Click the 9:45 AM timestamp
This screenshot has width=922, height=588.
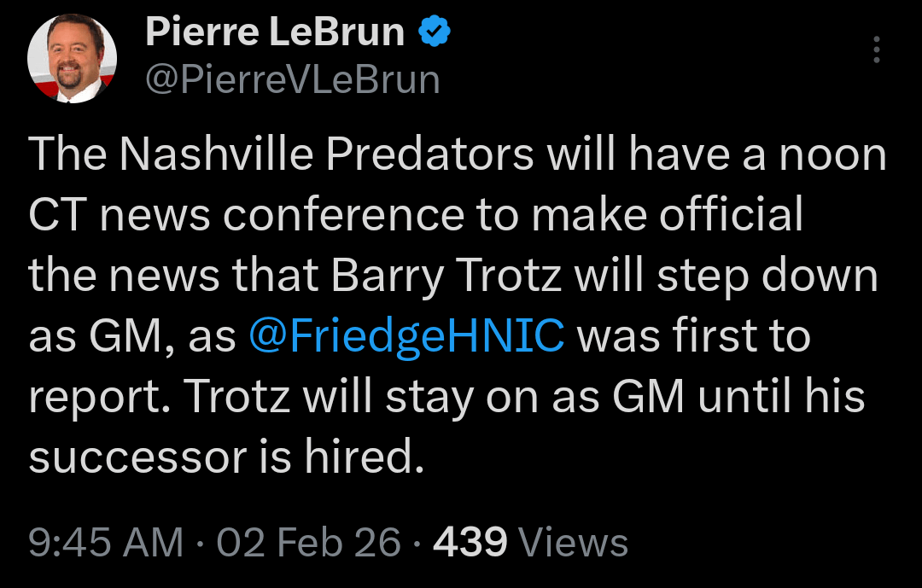[x=106, y=543]
